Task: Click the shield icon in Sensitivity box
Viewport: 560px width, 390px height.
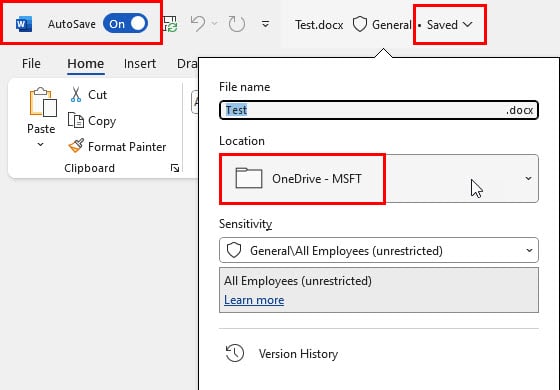Action: (234, 250)
